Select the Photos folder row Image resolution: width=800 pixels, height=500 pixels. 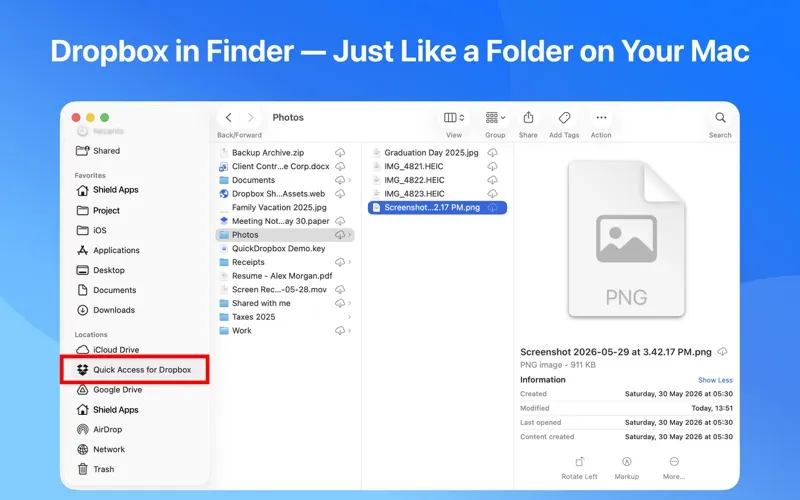pyautogui.click(x=285, y=235)
